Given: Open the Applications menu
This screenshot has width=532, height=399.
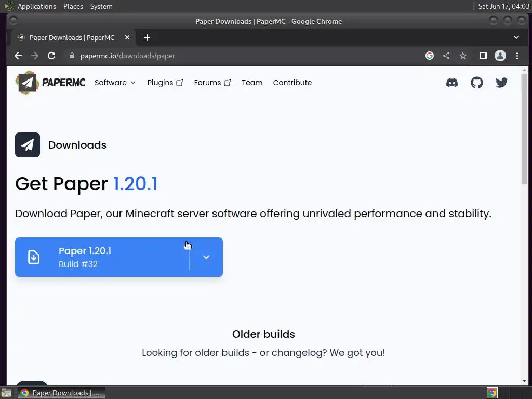Looking at the screenshot, I should coord(37,6).
